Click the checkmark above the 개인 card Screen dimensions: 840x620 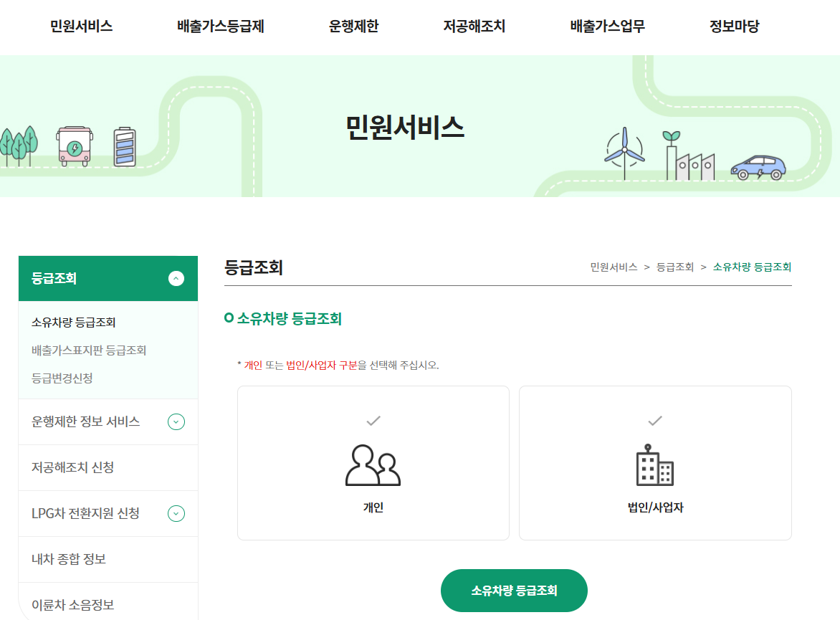373,421
